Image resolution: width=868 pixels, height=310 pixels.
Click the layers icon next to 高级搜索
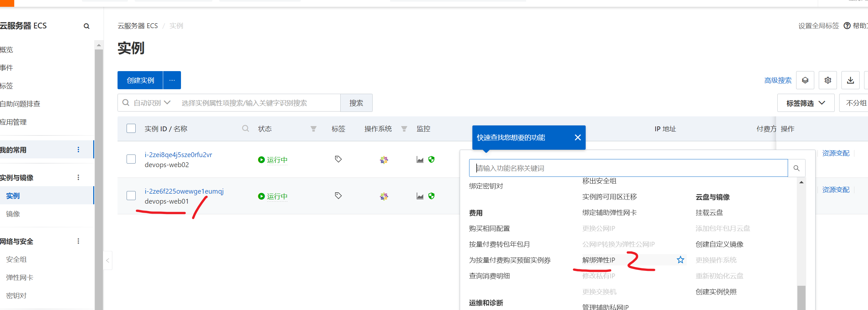click(805, 80)
